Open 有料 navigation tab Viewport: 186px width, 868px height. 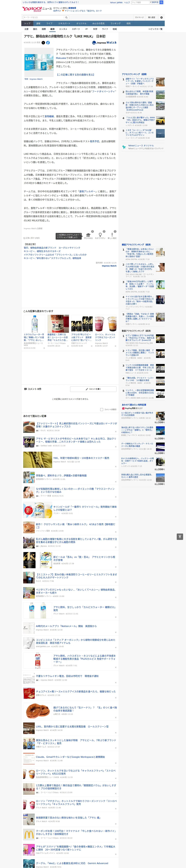coord(129,24)
